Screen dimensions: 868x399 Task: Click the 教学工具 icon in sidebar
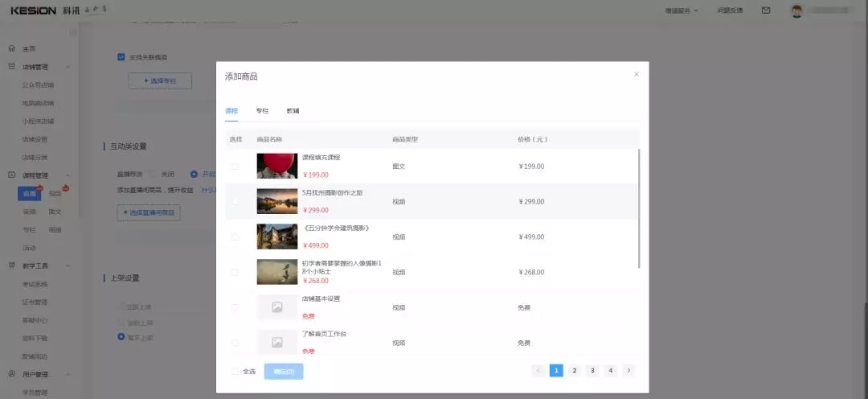click(x=12, y=265)
